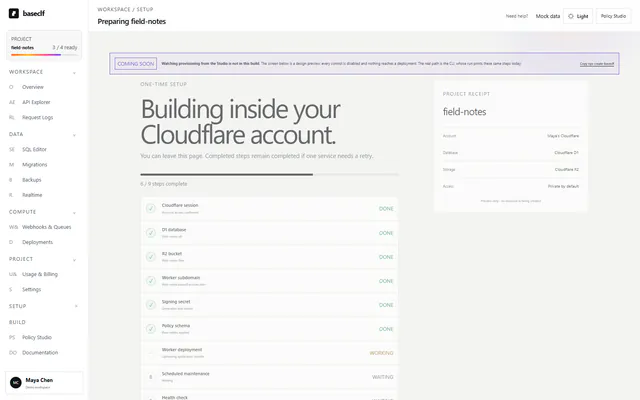Toggle the Light theme button
The height and width of the screenshot is (400, 640).
tap(578, 16)
